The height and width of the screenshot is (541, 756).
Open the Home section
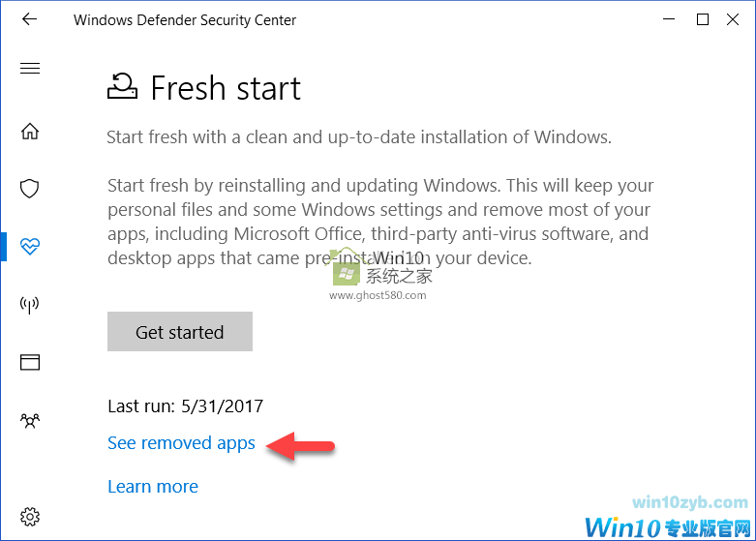click(30, 131)
